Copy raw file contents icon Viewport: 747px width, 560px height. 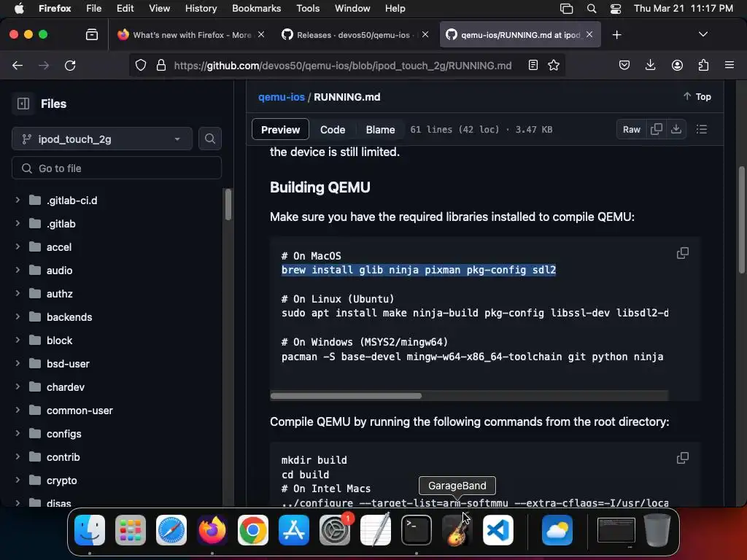657,129
